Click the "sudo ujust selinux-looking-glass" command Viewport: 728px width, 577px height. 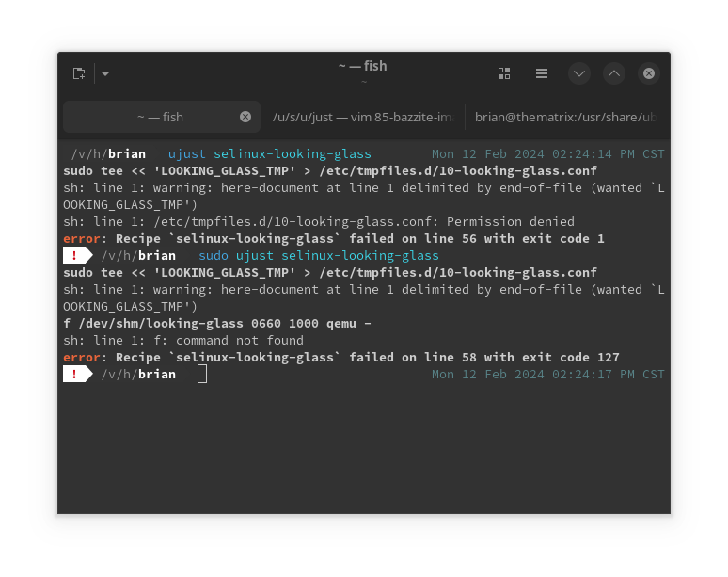point(319,255)
